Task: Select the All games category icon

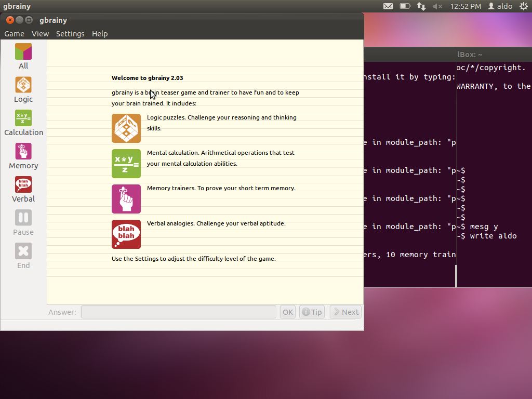Action: (23, 52)
